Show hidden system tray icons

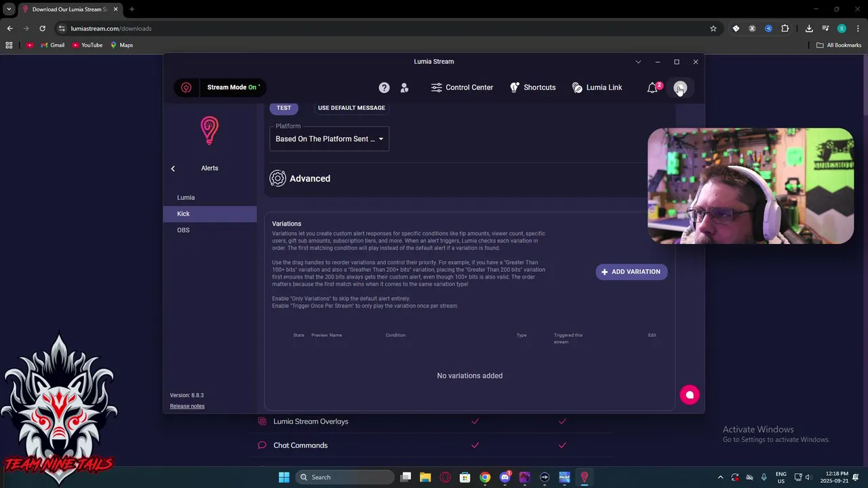[720, 477]
